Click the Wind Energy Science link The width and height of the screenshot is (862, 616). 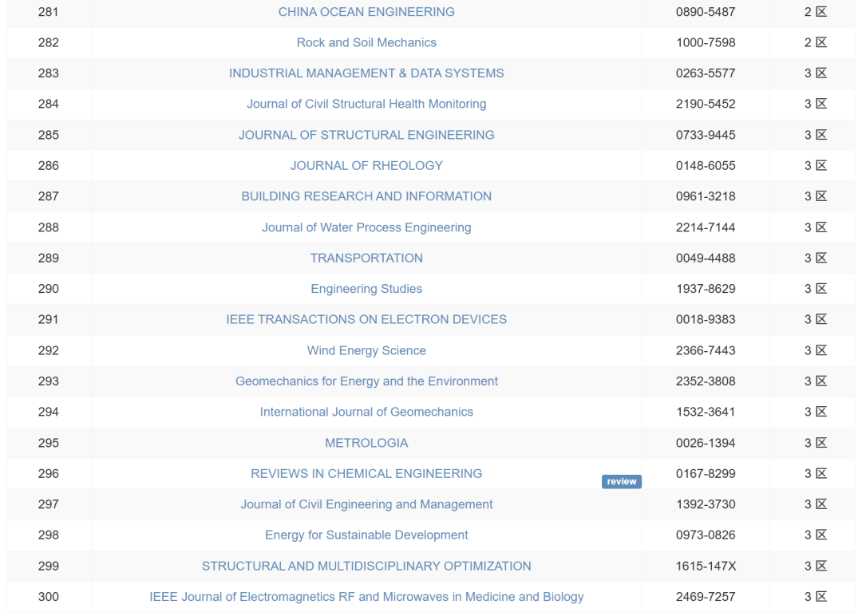tap(366, 350)
